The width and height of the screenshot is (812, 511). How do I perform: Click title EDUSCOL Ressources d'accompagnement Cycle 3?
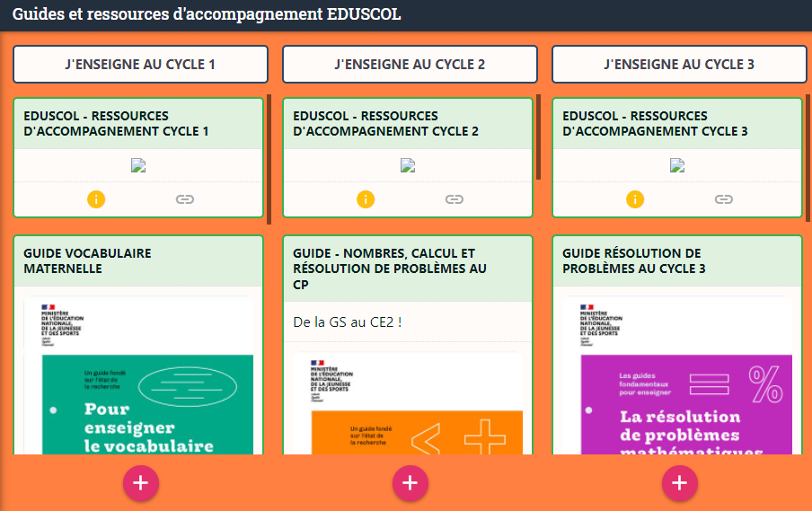655,124
